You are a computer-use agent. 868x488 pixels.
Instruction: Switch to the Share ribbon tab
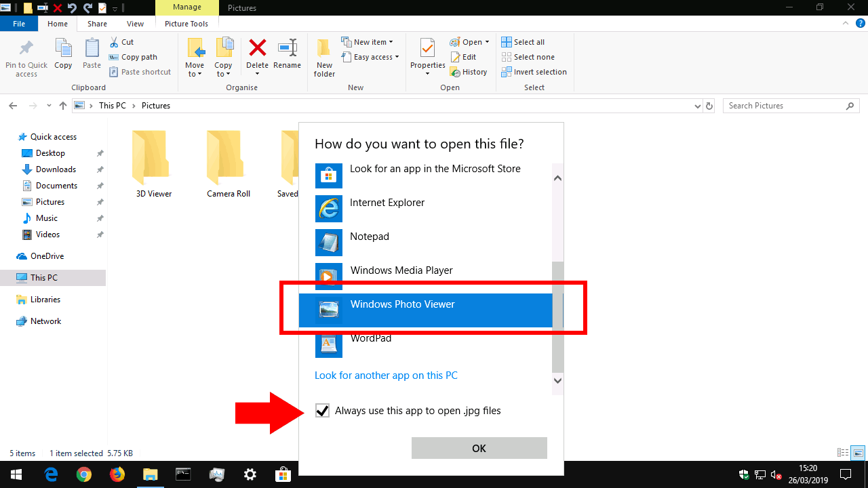[x=97, y=24]
